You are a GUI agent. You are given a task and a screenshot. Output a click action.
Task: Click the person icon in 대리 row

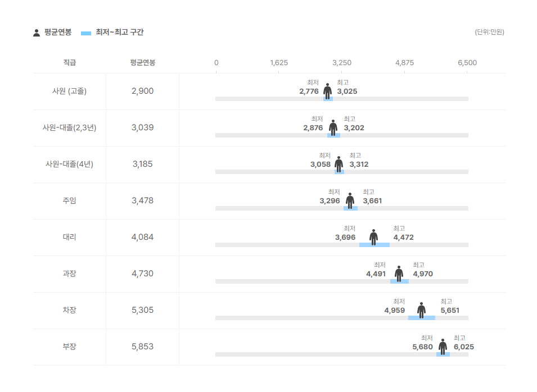point(373,238)
